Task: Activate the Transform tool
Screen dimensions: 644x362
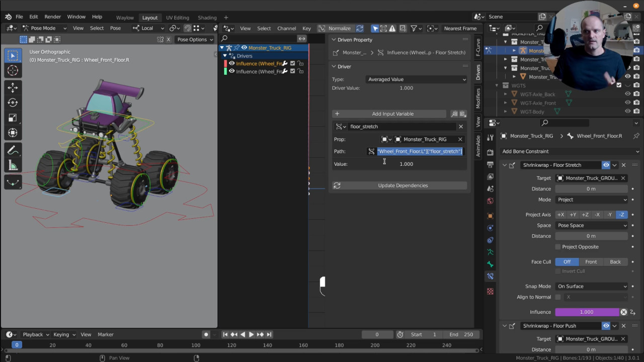Action: pos(13,133)
